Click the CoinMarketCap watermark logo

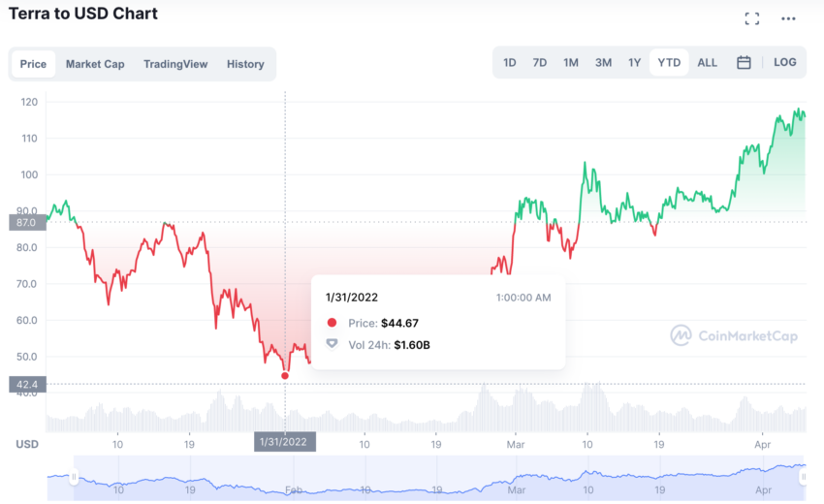pyautogui.click(x=734, y=335)
